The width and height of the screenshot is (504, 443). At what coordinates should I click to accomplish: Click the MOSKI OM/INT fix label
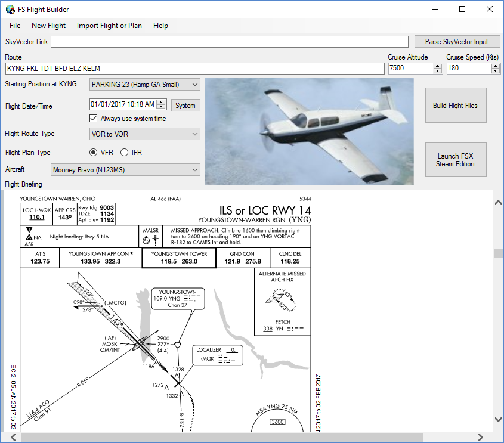pos(110,344)
